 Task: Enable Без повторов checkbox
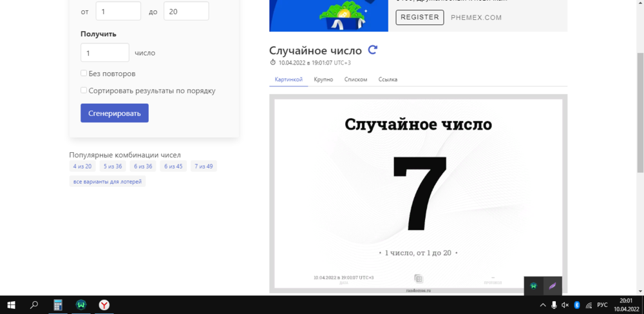point(83,73)
